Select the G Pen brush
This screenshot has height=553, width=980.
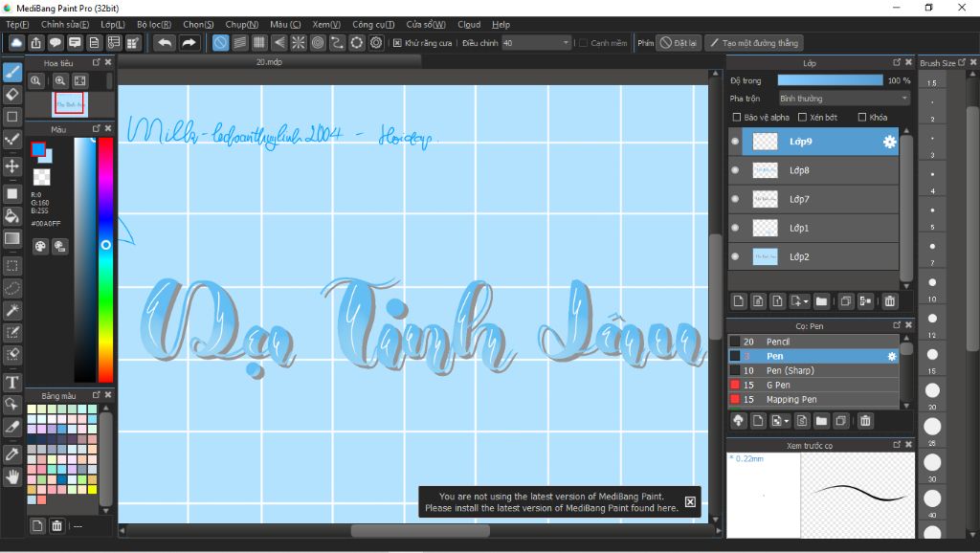(813, 385)
